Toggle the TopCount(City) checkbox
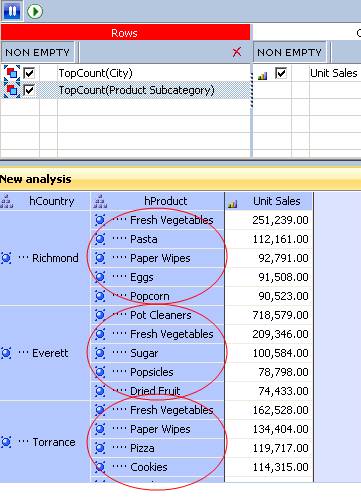This screenshot has width=361, height=499. pyautogui.click(x=29, y=73)
